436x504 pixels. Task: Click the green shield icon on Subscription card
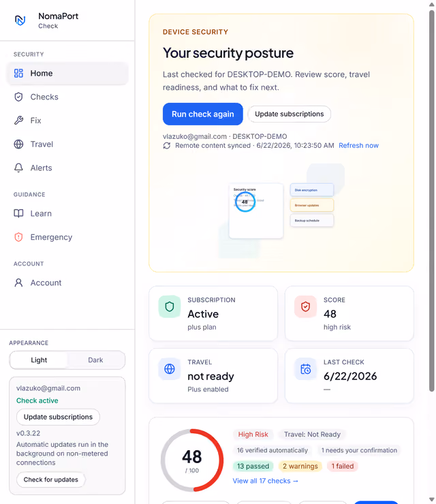(170, 306)
